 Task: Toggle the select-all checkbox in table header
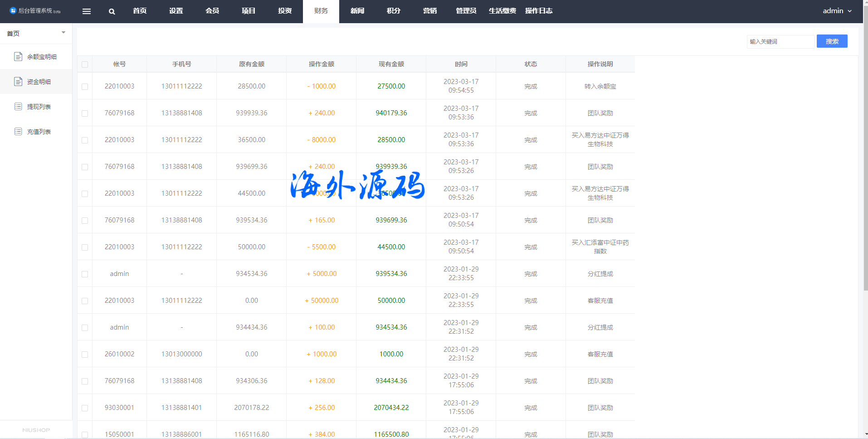pyautogui.click(x=85, y=64)
